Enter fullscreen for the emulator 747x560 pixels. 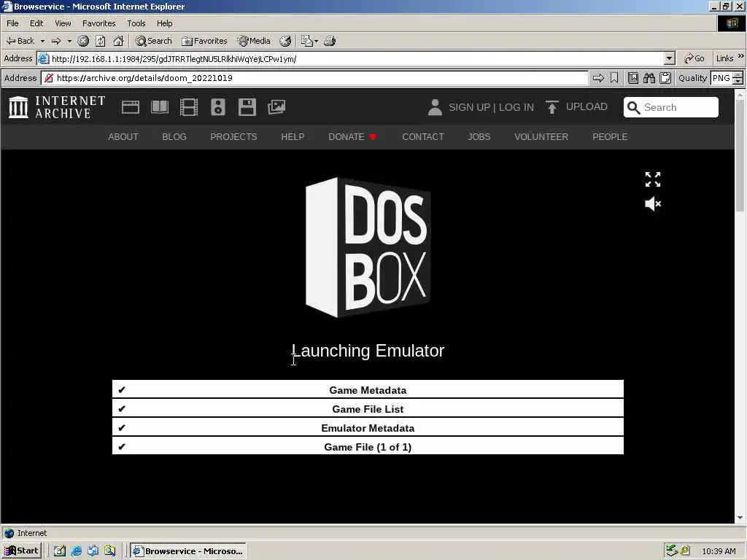[x=653, y=179]
